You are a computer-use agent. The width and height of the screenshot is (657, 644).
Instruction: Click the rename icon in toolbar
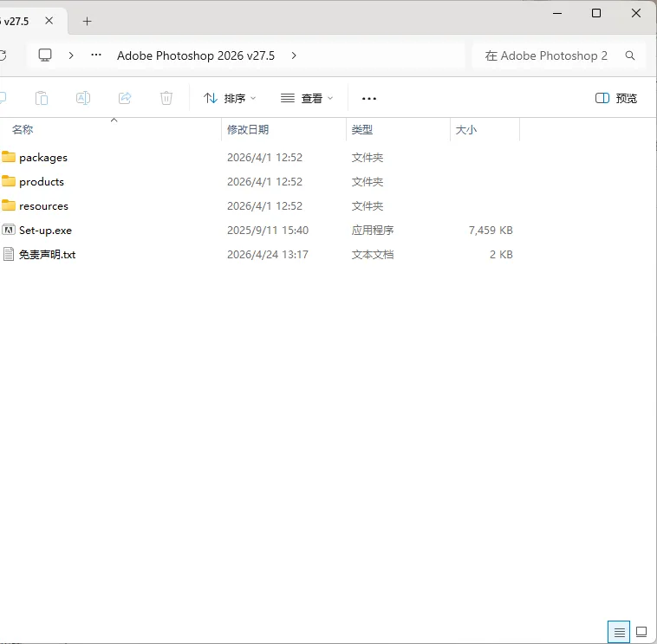point(83,98)
